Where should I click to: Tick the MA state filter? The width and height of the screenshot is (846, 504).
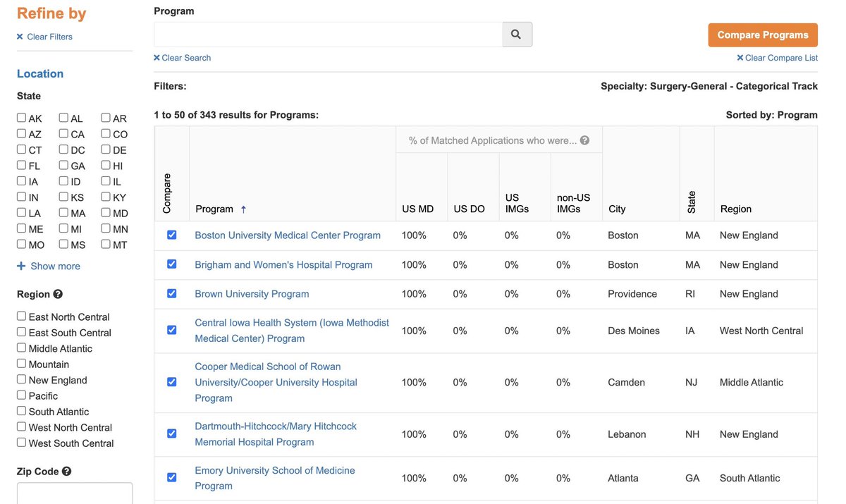[x=63, y=213]
